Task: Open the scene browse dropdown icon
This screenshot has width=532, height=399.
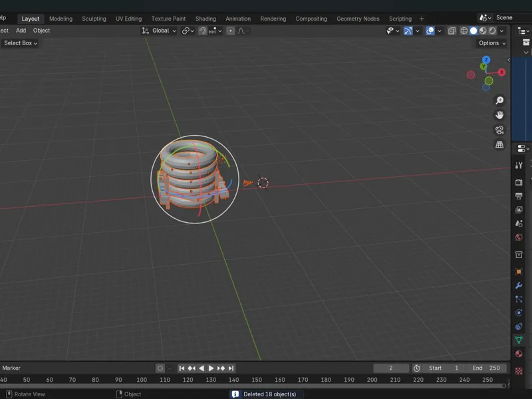Action: pyautogui.click(x=485, y=18)
